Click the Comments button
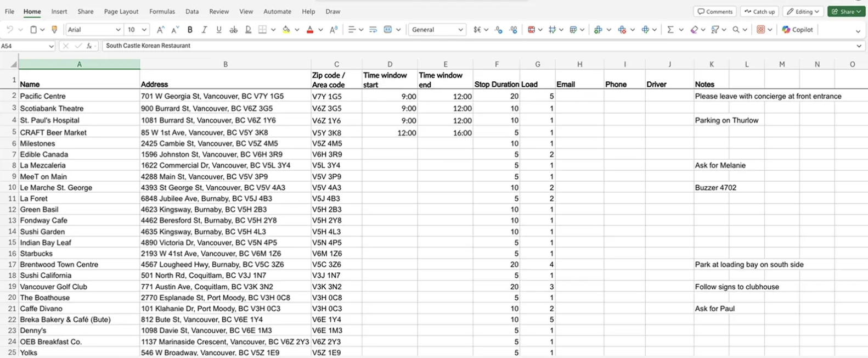The height and width of the screenshot is (358, 868). (715, 12)
